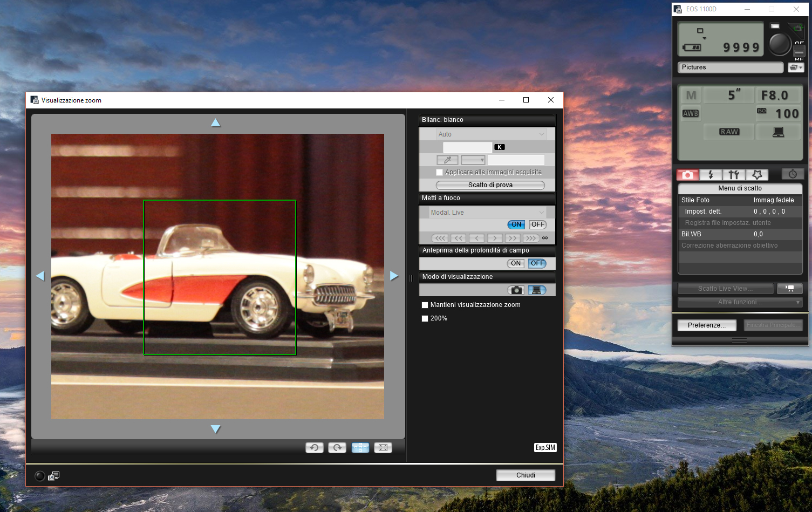This screenshot has width=812, height=512.
Task: Open the setup tools tab with wrench icon
Action: [x=734, y=174]
